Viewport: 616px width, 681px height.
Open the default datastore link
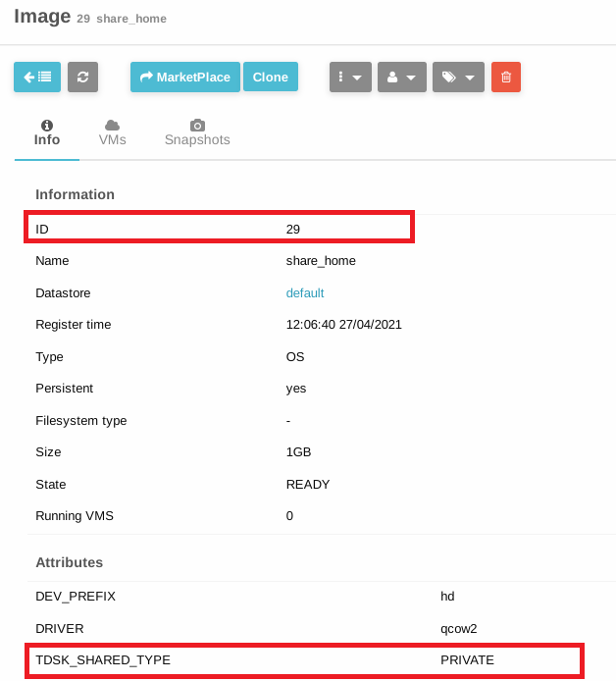305,292
